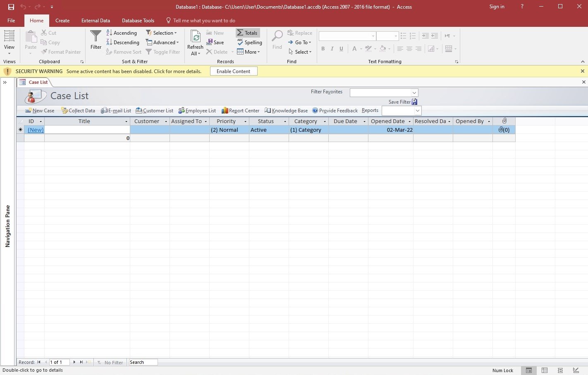This screenshot has height=375, width=588.
Task: Open the Report Center
Action: pos(240,111)
